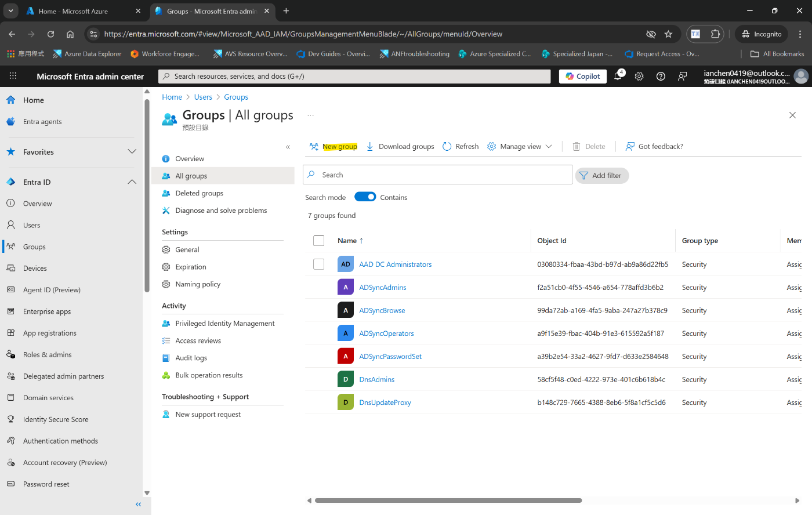Click the Password reset icon
Image resolution: width=812 pixels, height=515 pixels.
pos(10,484)
